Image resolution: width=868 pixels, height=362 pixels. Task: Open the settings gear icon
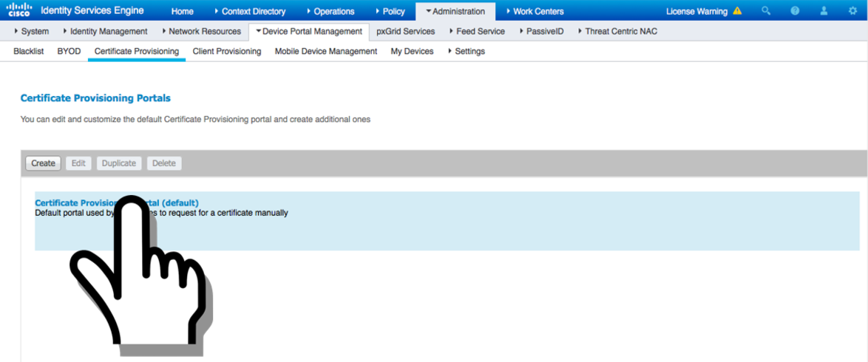[852, 10]
